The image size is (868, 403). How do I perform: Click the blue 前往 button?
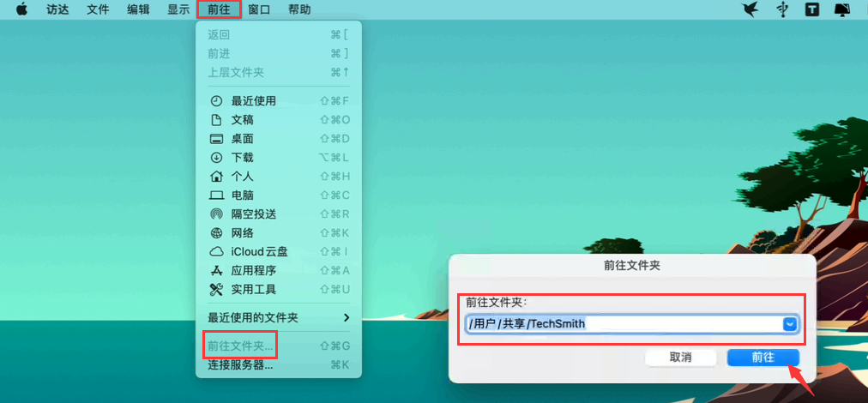coord(763,357)
